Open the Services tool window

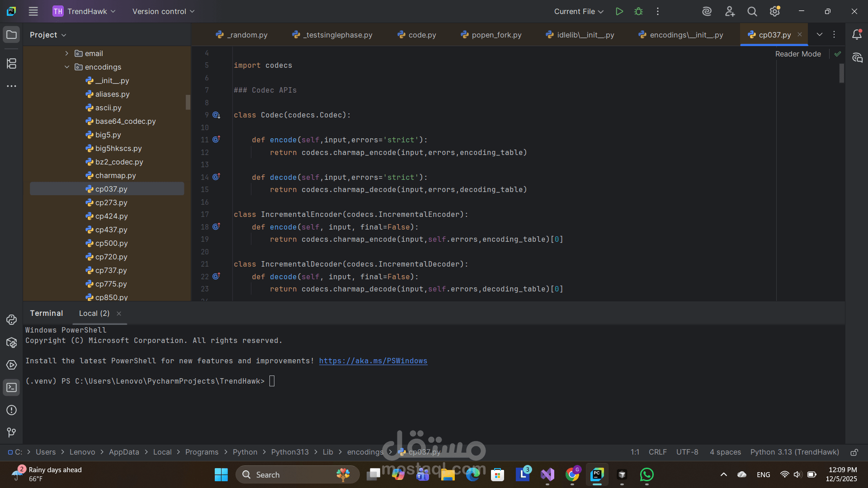pos(11,365)
